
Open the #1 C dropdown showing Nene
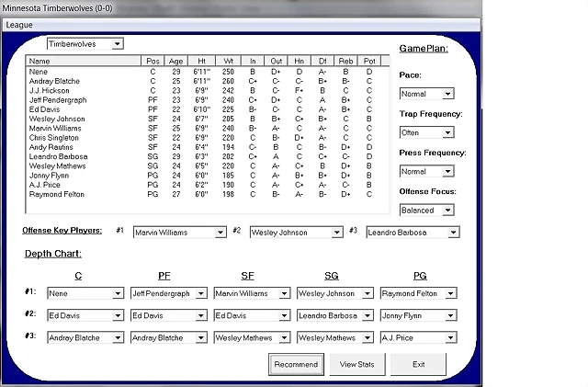coord(85,293)
